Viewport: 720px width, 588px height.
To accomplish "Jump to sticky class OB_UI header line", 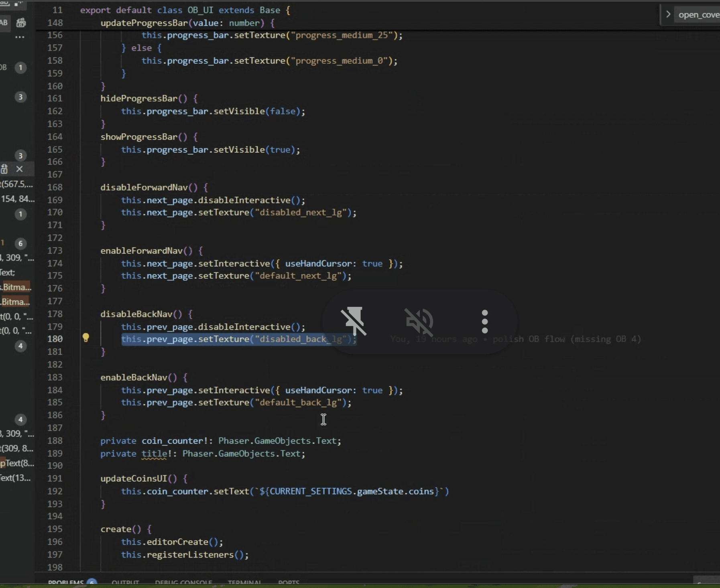I will (x=185, y=10).
